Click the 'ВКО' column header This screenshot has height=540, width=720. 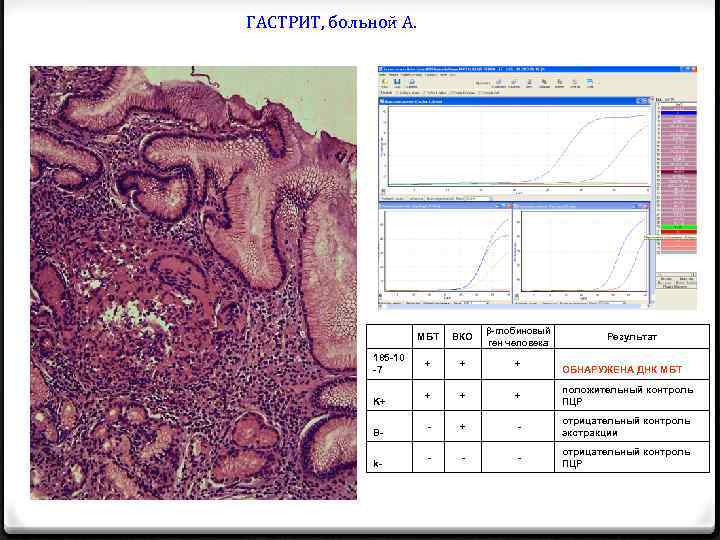pos(462,337)
